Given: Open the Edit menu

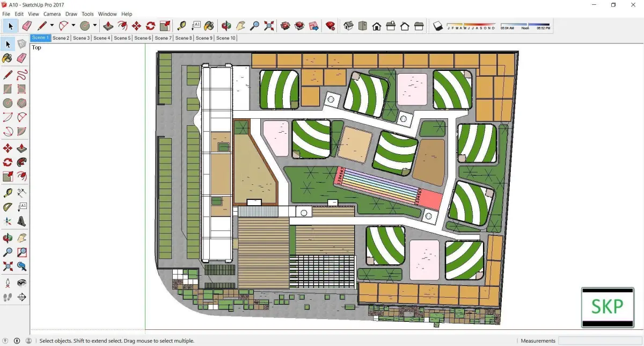Looking at the screenshot, I should pos(19,14).
